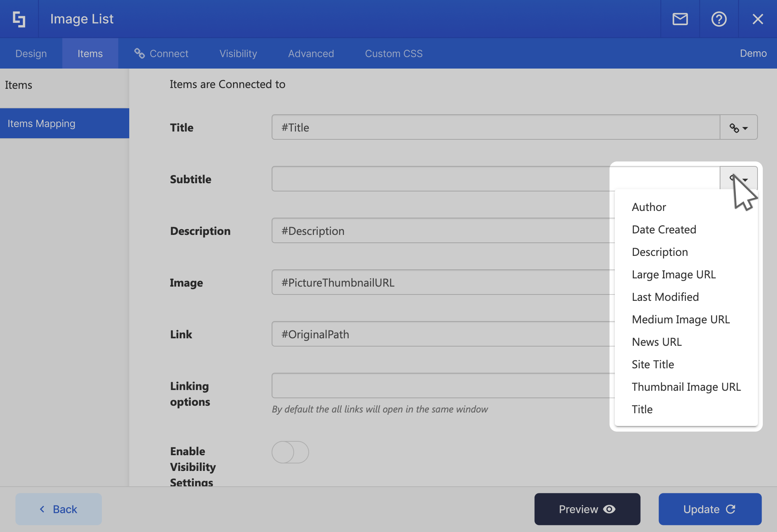This screenshot has height=532, width=777.
Task: Go to the Visibility tab
Action: click(x=238, y=54)
